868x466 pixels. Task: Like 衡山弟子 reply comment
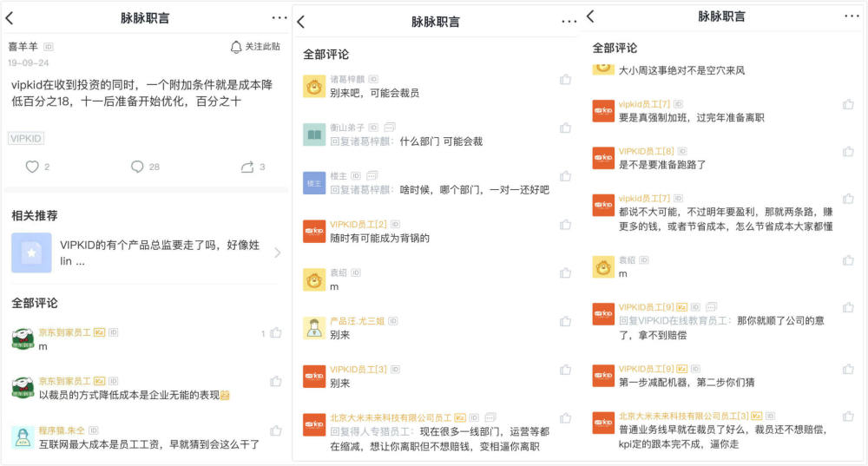[565, 128]
